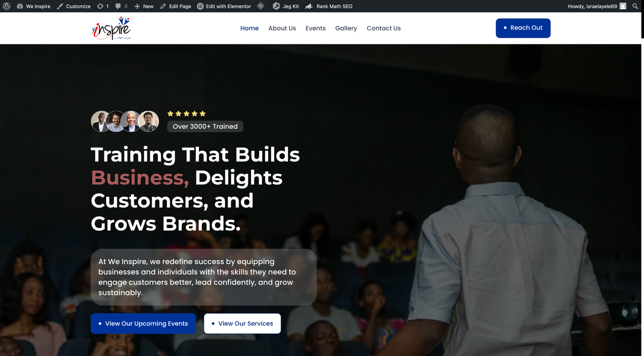
Task: Open the Jeg Kit menu
Action: [x=286, y=6]
